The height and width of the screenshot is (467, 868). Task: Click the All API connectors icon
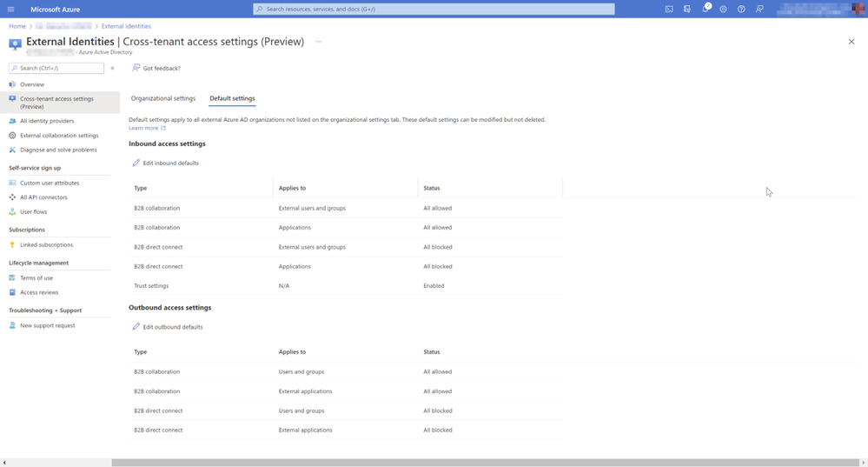point(12,197)
